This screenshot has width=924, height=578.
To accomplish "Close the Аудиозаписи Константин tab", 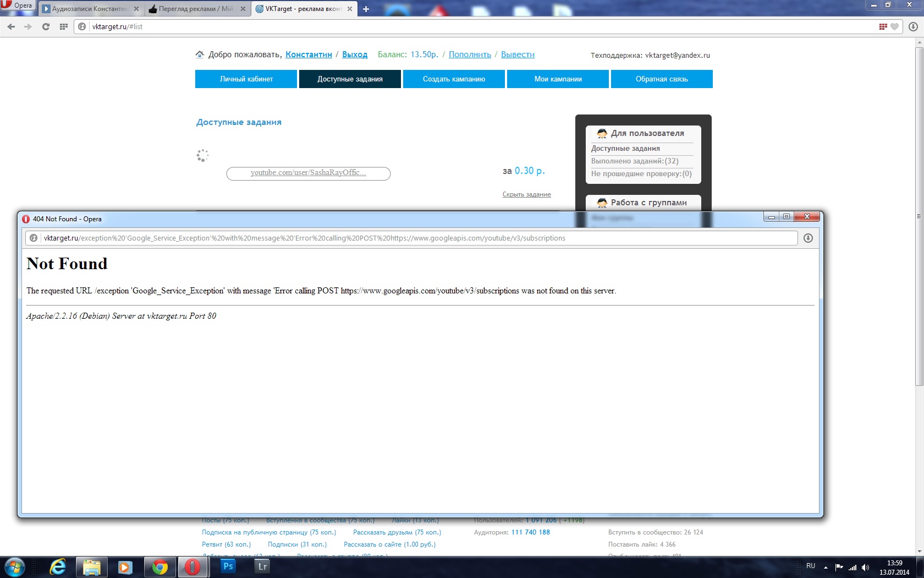I will 136,9.
